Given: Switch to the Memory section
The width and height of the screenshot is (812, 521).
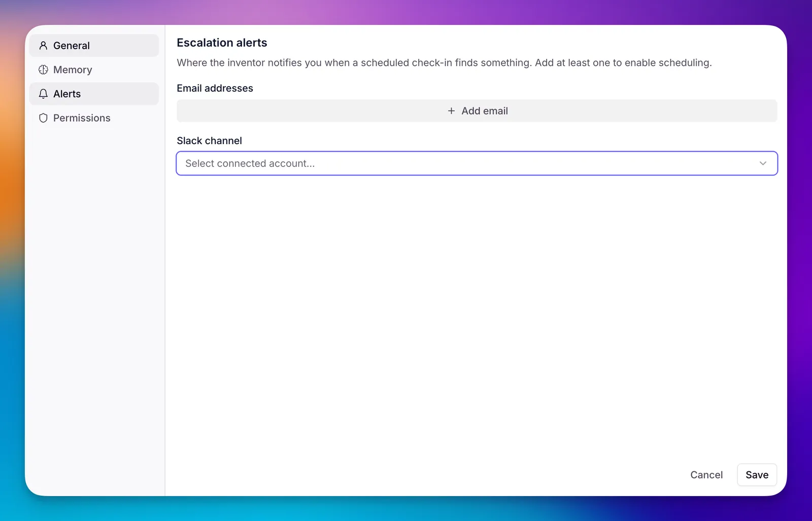Looking at the screenshot, I should tap(94, 70).
